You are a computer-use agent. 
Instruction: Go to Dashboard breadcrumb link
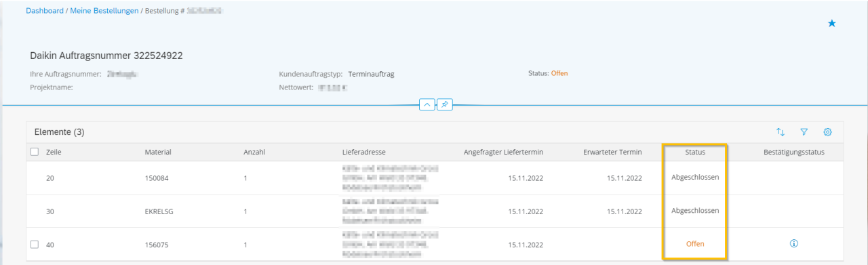pos(45,12)
